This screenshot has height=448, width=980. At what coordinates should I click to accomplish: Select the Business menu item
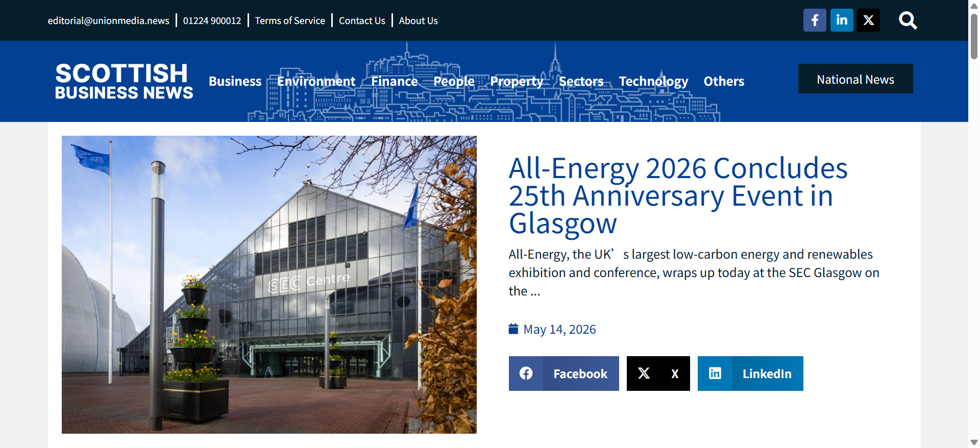235,81
